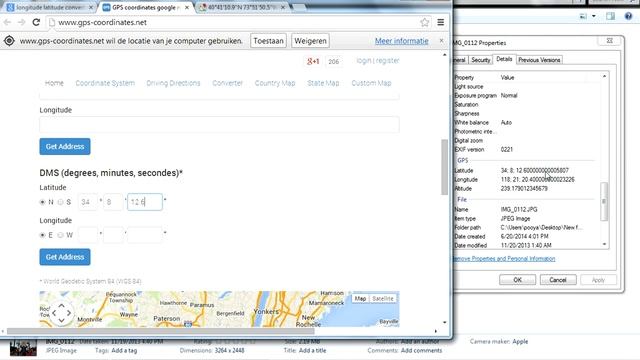Screen dimensions: 640x360
Task: Switch map to Satellite view
Action: (382, 299)
